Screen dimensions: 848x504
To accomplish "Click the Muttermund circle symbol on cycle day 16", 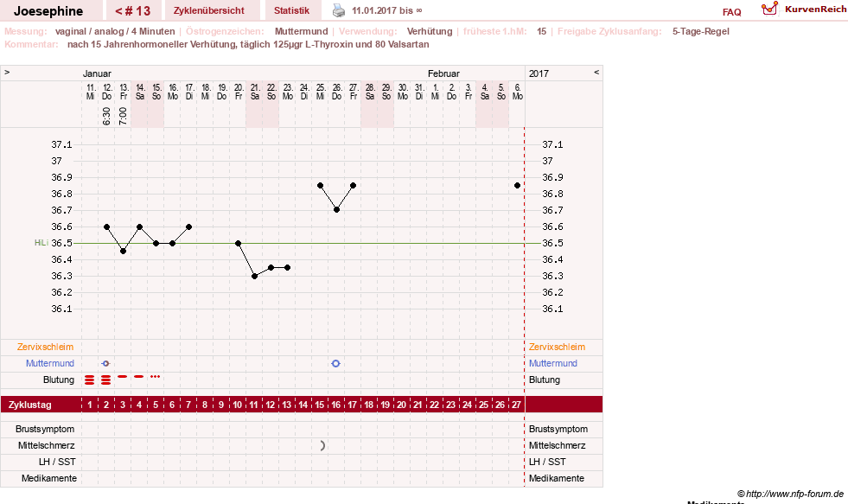I will (336, 363).
